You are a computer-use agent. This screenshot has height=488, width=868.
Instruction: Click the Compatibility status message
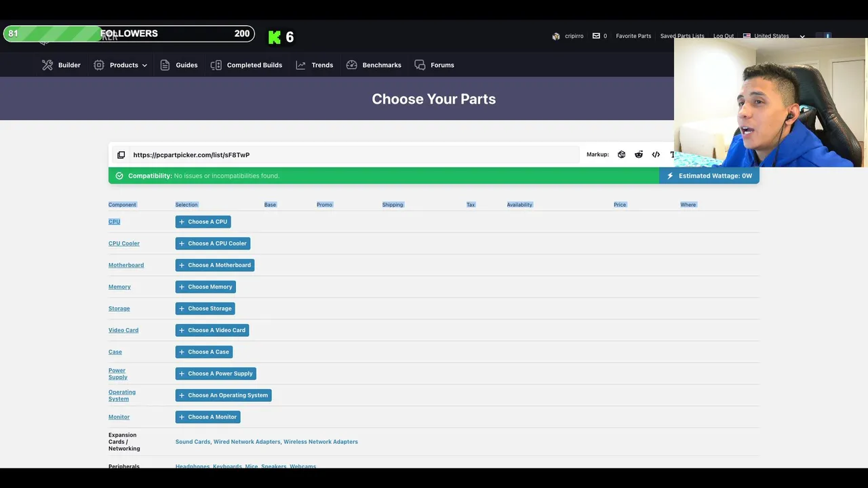(203, 176)
